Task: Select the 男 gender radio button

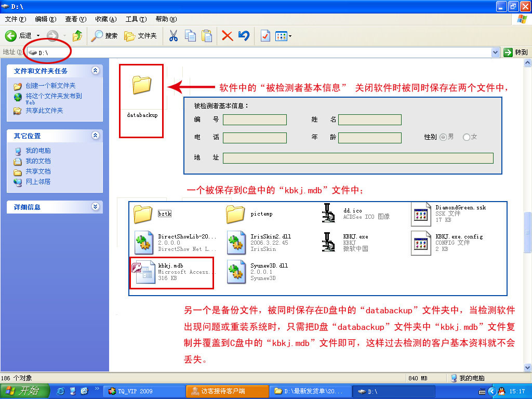Action: pos(443,137)
